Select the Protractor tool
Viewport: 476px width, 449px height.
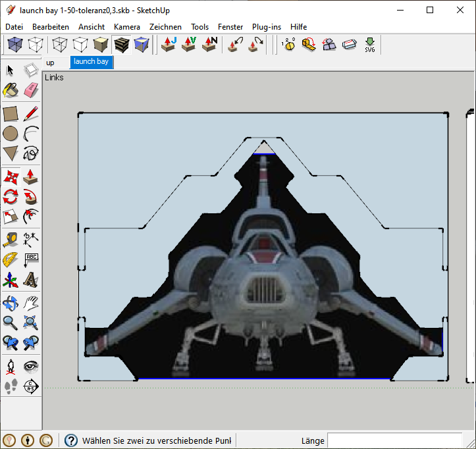click(11, 260)
